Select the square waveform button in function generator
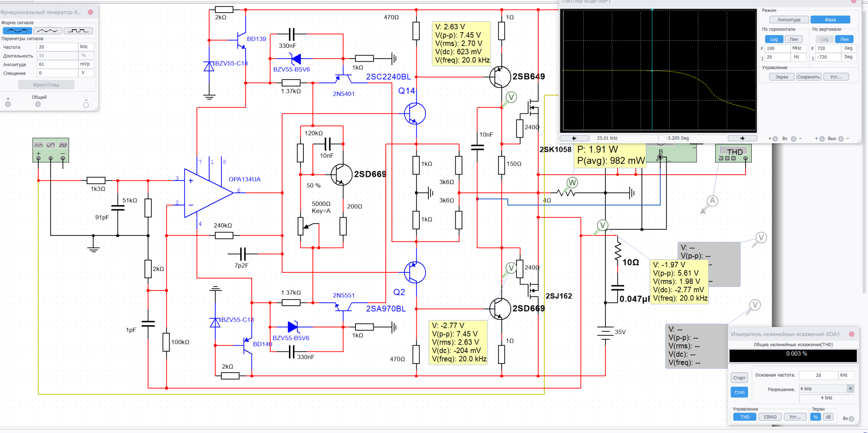Screen dimensions: 868x433 (x=78, y=31)
